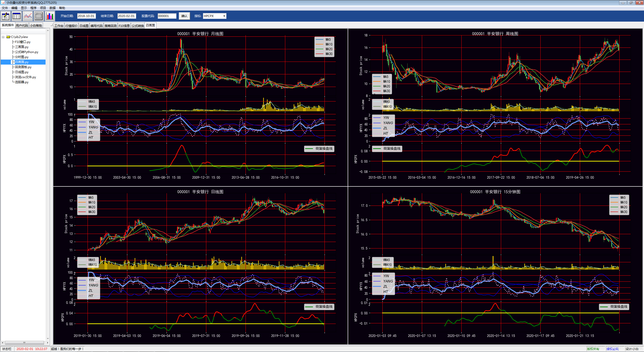Click the notepad-with-pencil toolbar icon
This screenshot has width=644, height=352.
[x=6, y=16]
